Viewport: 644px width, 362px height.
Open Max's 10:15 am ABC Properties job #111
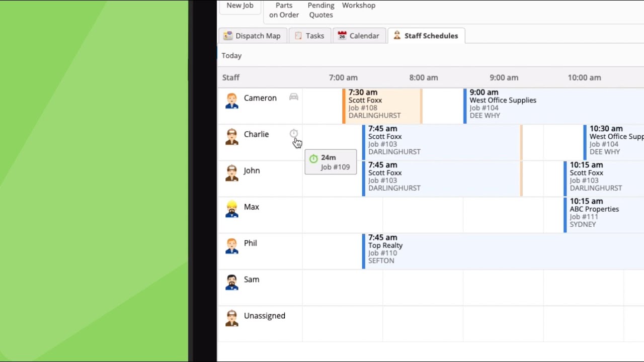(604, 214)
